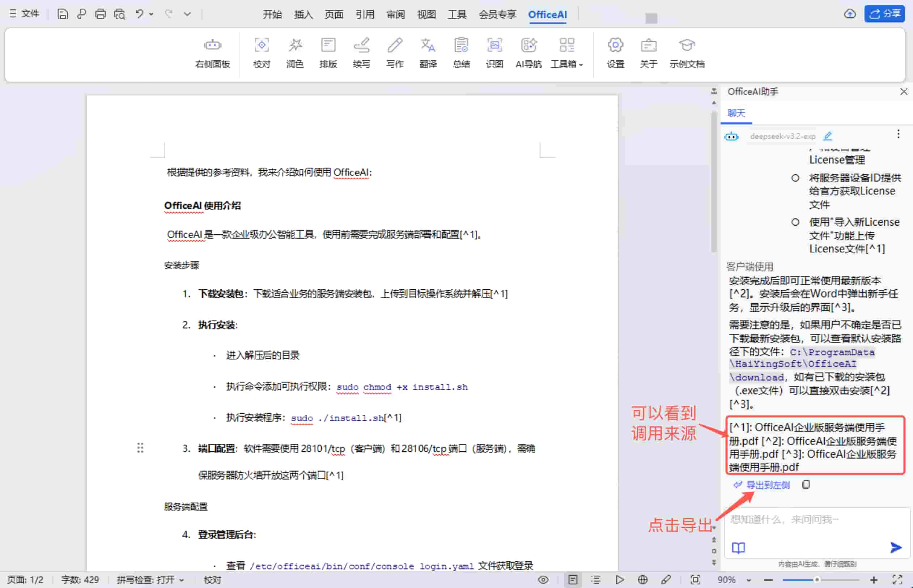913x588 pixels.
Task: Click the zoom slider handle in status bar
Action: point(817,580)
